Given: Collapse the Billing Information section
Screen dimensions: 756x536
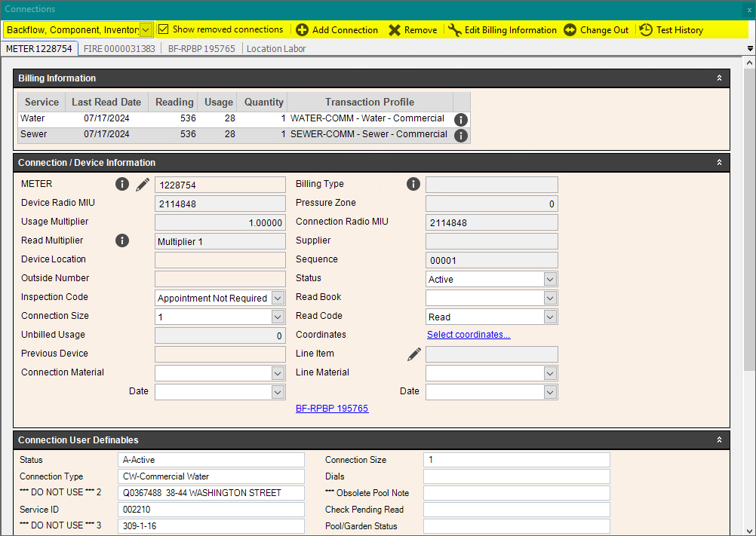Looking at the screenshot, I should (x=719, y=78).
